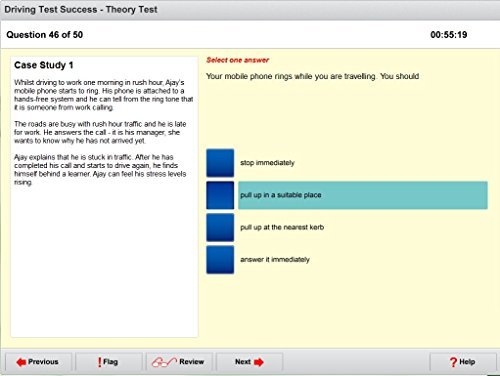Image resolution: width=500 pixels, height=376 pixels.
Task: Choose the answer text 'answer it immediately'
Action: click(x=275, y=260)
